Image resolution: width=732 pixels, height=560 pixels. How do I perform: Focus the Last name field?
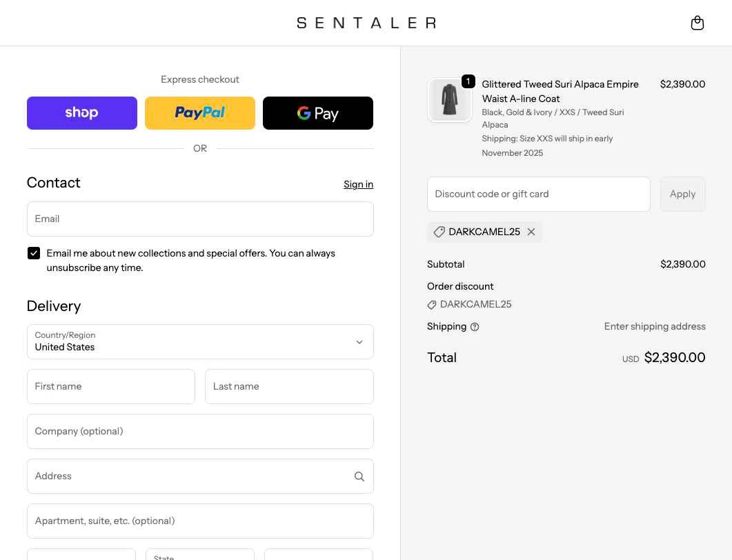coord(289,386)
